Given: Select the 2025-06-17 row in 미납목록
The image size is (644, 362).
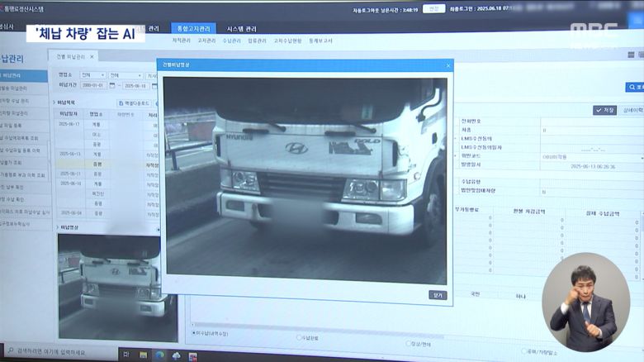Looking at the screenshot, I should pyautogui.click(x=107, y=124).
